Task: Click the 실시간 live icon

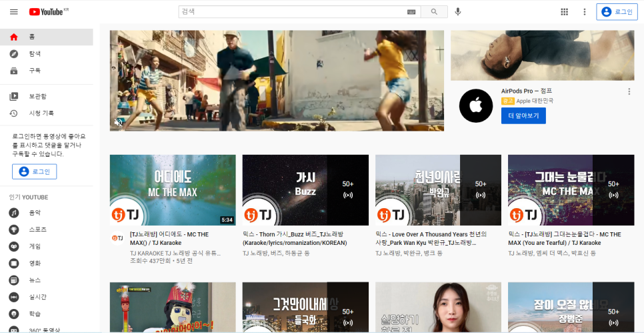Action: [x=14, y=297]
